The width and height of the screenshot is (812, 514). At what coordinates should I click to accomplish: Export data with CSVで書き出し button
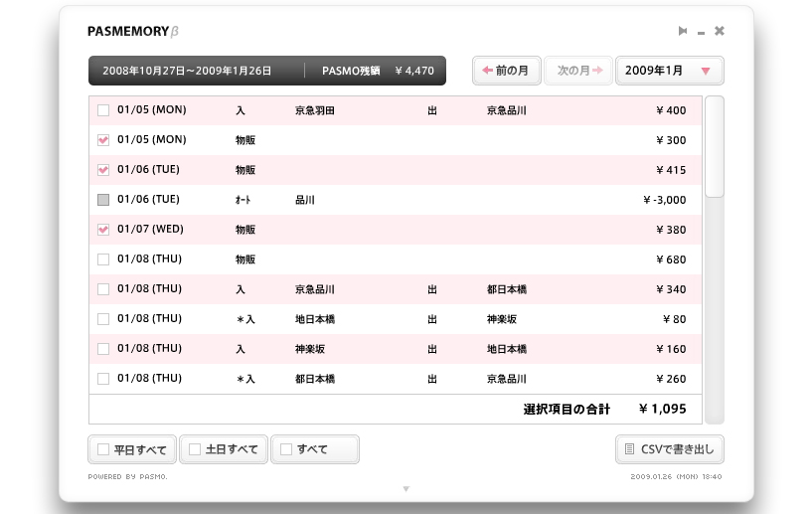click(x=670, y=449)
